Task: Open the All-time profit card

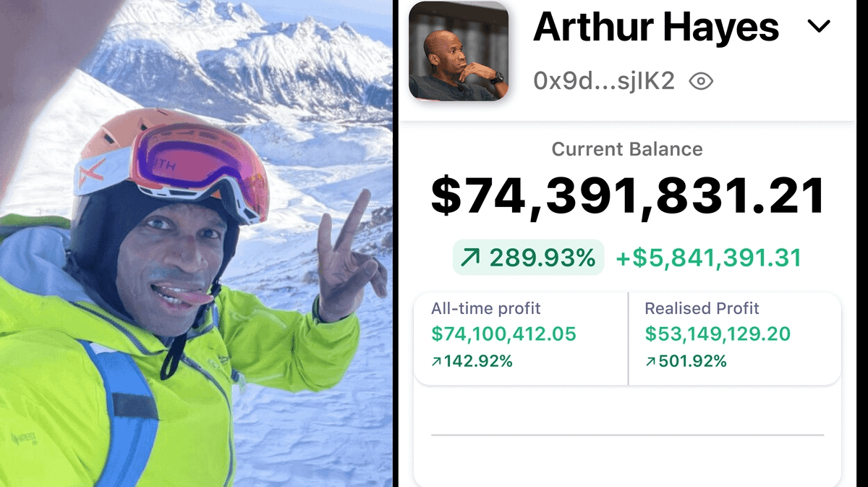Action: click(521, 339)
